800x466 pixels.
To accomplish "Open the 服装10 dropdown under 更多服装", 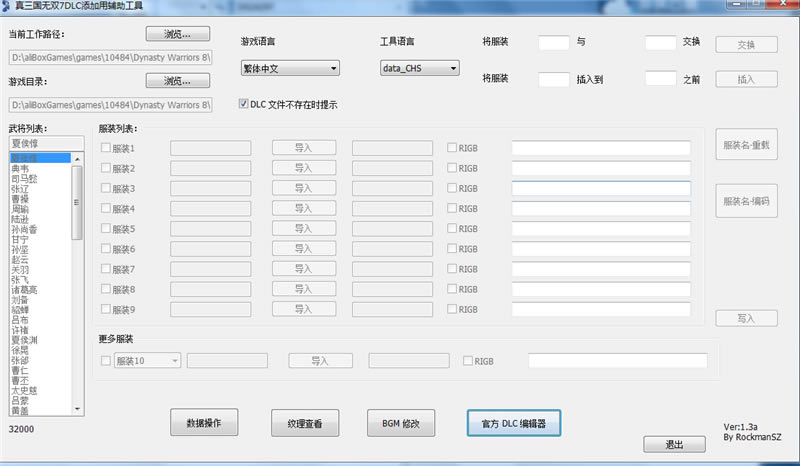I will 147,360.
